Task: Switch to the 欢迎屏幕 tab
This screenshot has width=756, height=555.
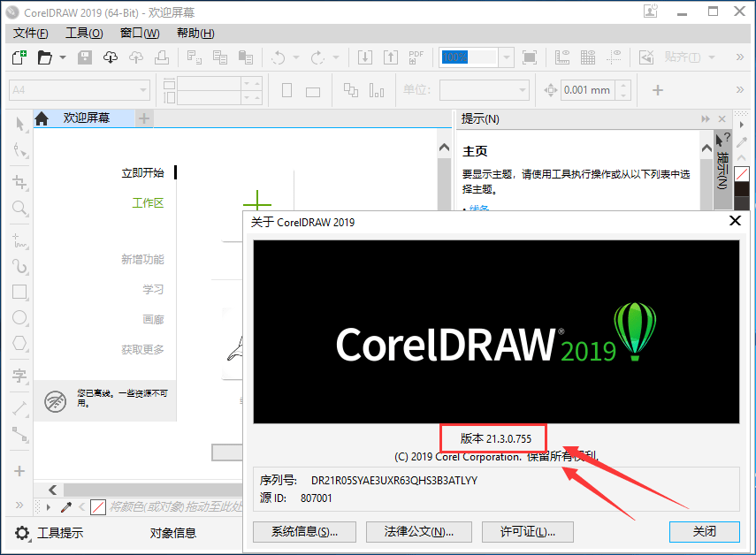Action: click(87, 118)
